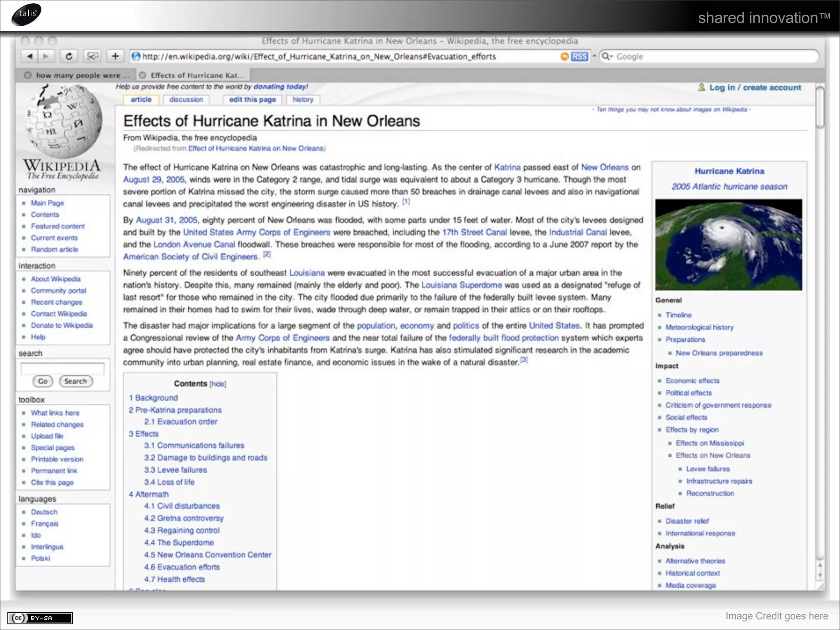Close the 'how many people were' tab
The image size is (840, 630).
pyautogui.click(x=27, y=75)
